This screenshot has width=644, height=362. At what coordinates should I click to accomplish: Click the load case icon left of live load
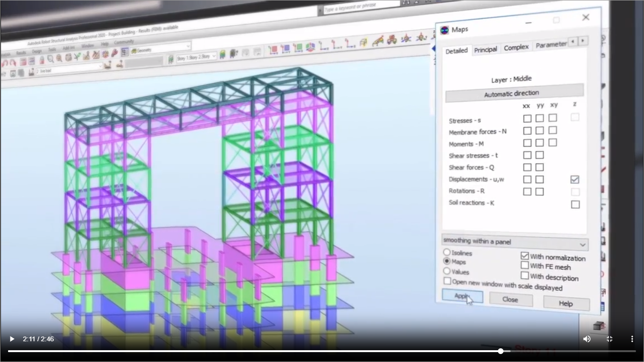(x=31, y=71)
